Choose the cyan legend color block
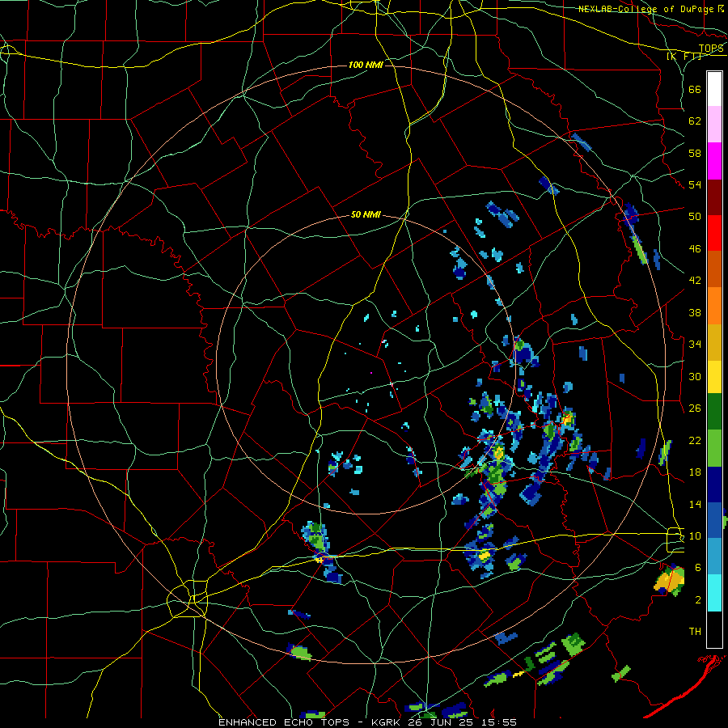 point(714,593)
